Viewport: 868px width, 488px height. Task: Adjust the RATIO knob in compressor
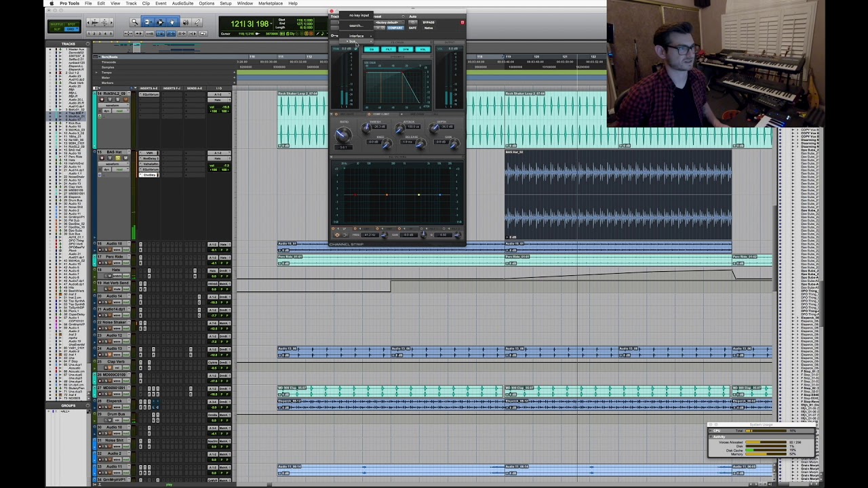tap(344, 134)
